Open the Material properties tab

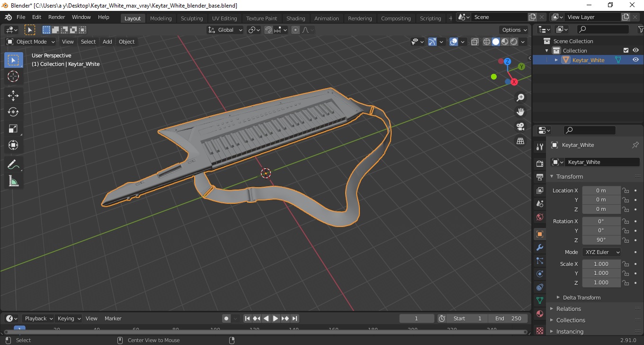pos(539,314)
